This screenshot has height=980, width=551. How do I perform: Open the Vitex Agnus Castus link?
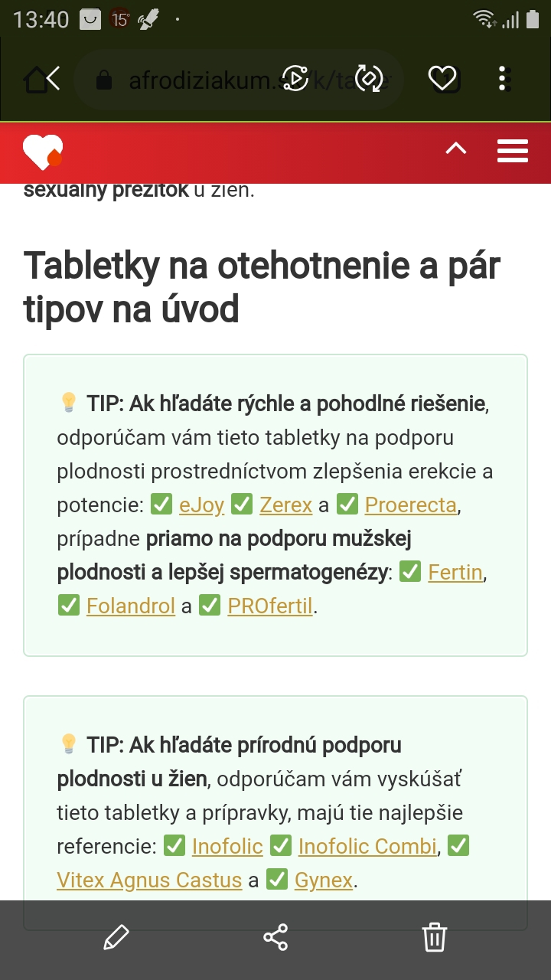click(x=149, y=880)
